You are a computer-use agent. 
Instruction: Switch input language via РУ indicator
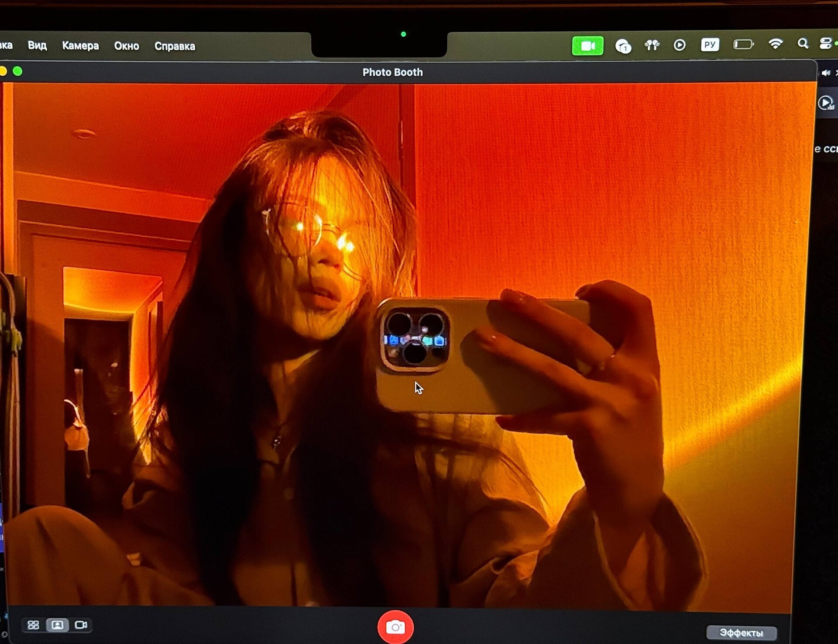[x=710, y=45]
